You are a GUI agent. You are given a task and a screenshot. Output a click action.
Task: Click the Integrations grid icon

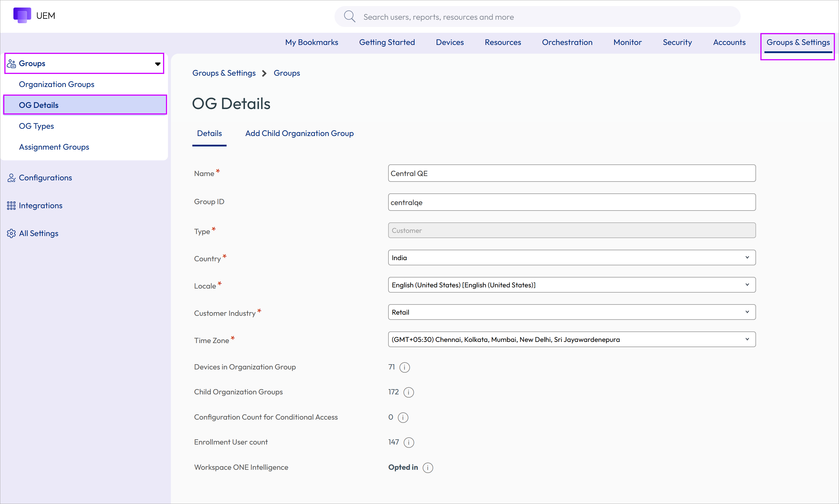tap(11, 206)
